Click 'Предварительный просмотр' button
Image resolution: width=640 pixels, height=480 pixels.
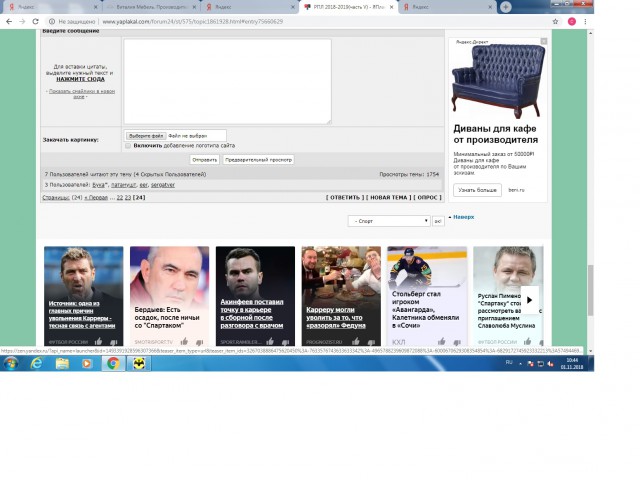pos(258,160)
